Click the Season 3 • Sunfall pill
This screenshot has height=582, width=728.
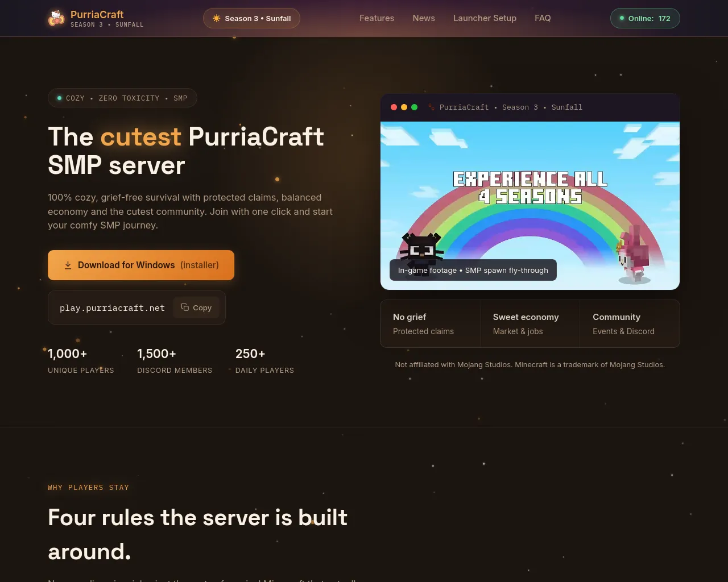click(251, 18)
